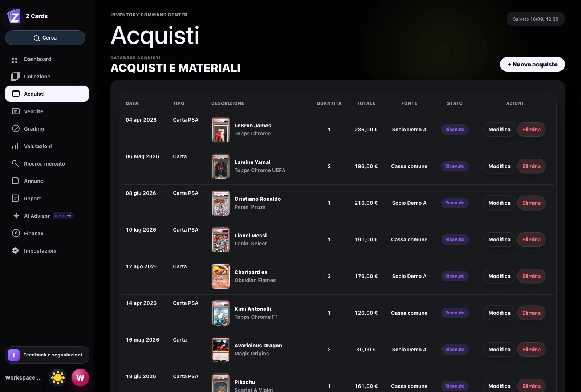Delete the Charizard ex entry
581x392 pixels.
click(x=531, y=276)
